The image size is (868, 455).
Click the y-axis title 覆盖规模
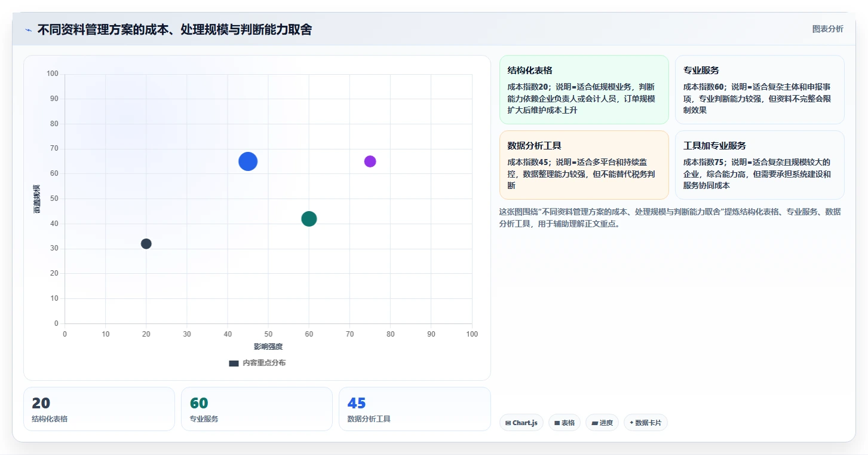(x=37, y=199)
